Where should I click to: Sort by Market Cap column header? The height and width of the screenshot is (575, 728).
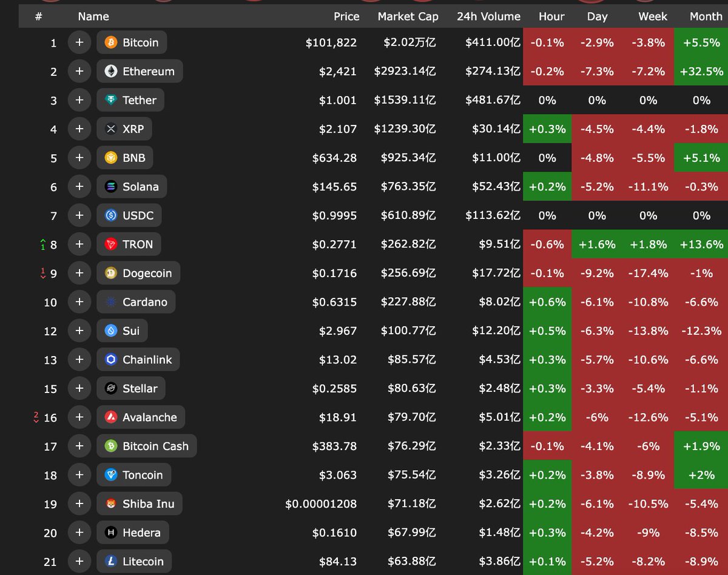pyautogui.click(x=408, y=16)
